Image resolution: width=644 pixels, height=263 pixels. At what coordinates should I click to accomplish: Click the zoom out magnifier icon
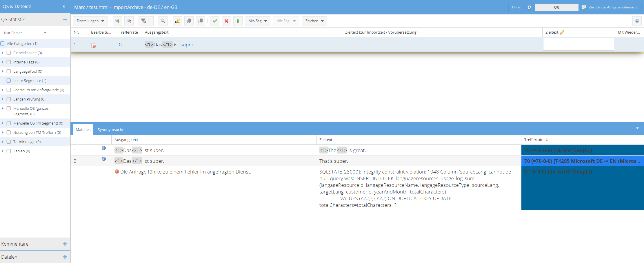129,21
